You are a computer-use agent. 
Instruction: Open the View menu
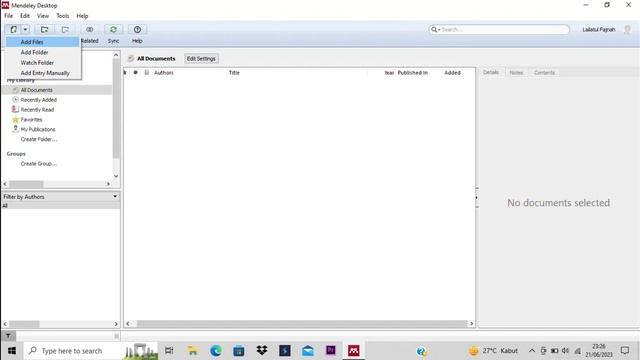point(43,16)
